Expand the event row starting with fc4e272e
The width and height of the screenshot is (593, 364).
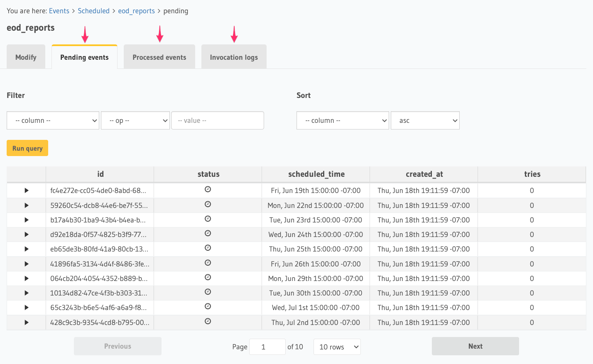point(26,191)
